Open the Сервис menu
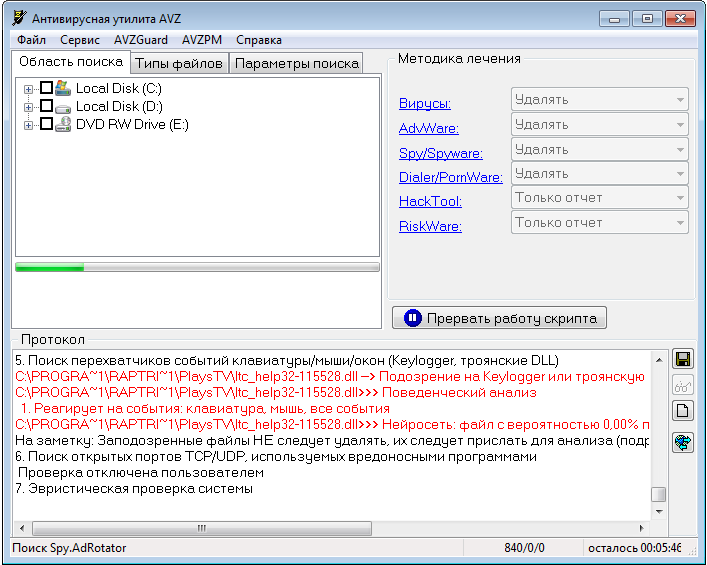This screenshot has width=707, height=565. point(80,40)
